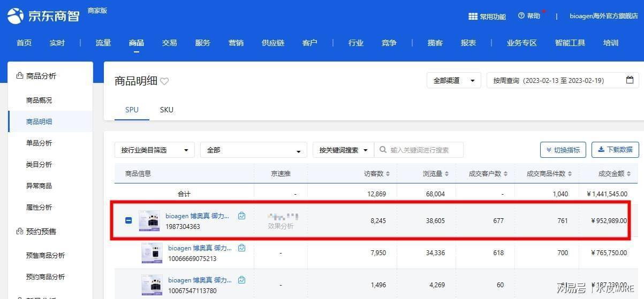644x299 pixels.
Task: Click product thumbnail for 10067547113780
Action: click(x=152, y=285)
